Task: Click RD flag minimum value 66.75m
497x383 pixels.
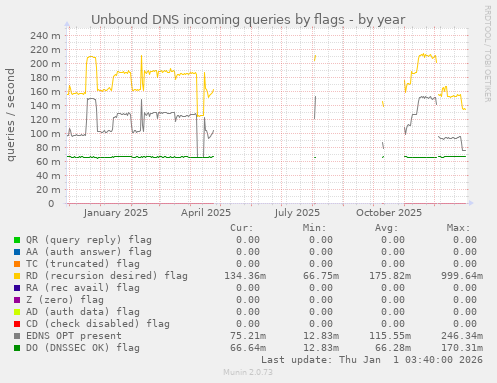Action: [x=321, y=276]
